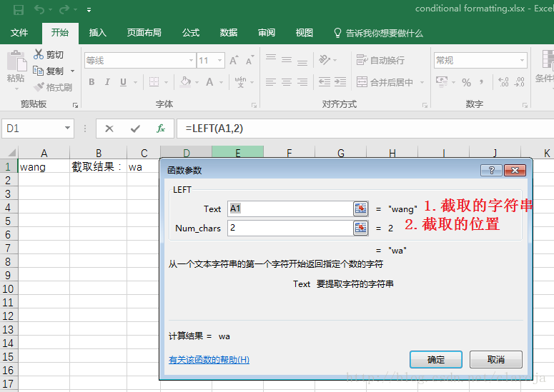The image size is (554, 392).
Task: Toggle Bold formatting
Action: (91, 82)
